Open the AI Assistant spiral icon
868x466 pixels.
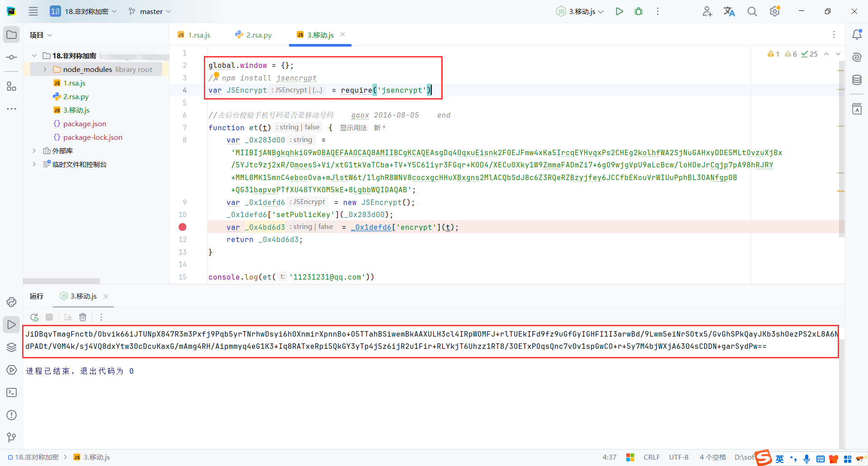point(857,57)
